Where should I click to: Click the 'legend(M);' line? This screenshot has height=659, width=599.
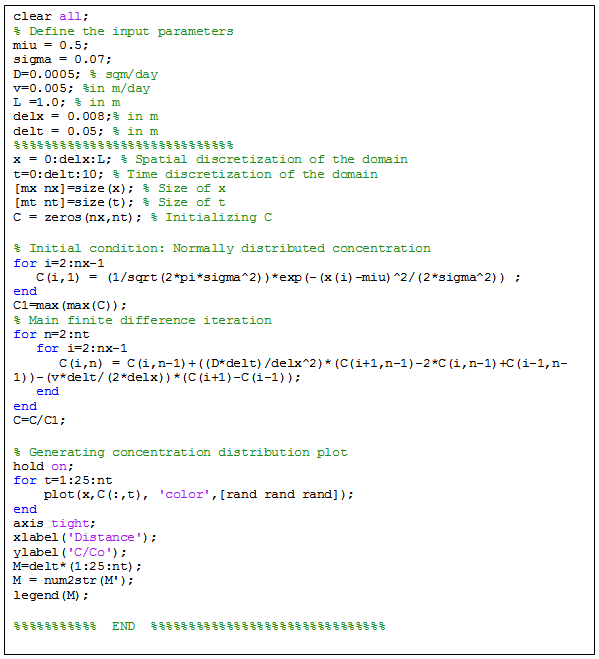pos(51,596)
